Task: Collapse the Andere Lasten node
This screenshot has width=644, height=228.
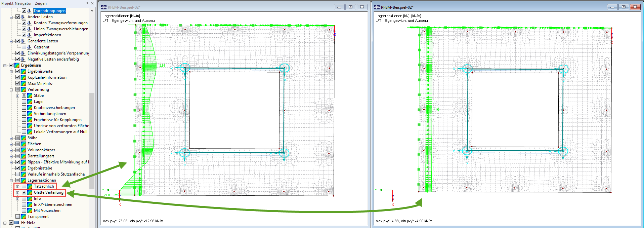Action: (11, 17)
